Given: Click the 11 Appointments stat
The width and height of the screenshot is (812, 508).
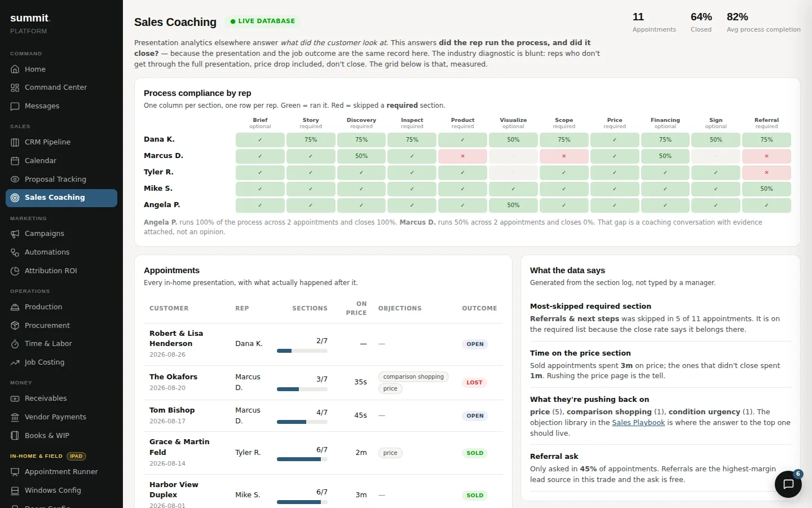Looking at the screenshot, I should 654,23.
